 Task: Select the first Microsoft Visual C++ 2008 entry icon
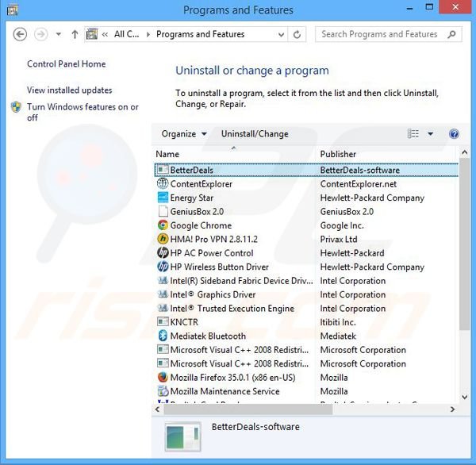pyautogui.click(x=163, y=349)
